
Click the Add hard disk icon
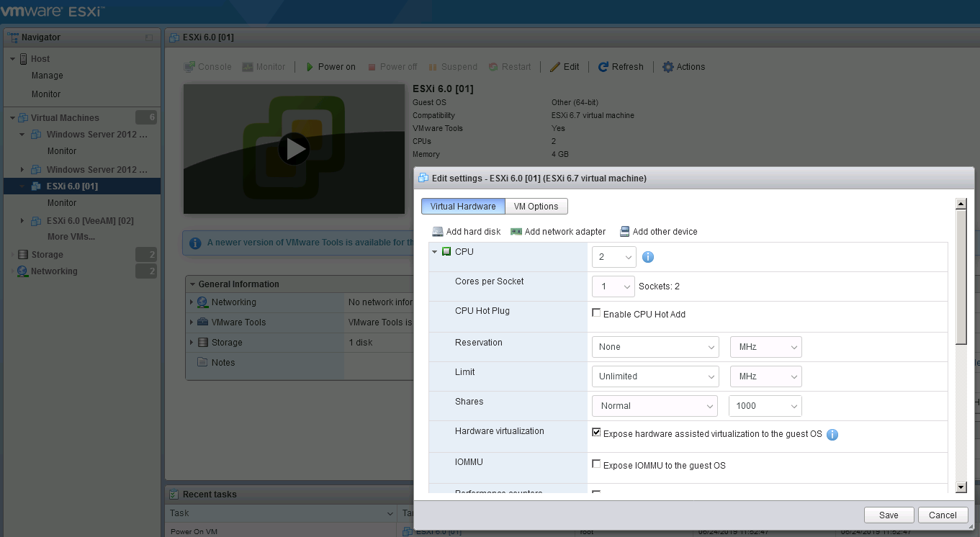[438, 232]
